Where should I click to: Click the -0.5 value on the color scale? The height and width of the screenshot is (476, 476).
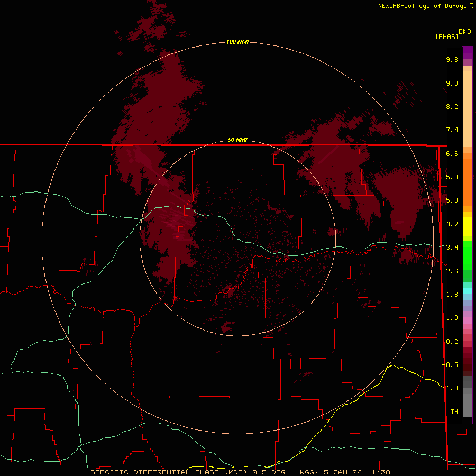coord(450,365)
